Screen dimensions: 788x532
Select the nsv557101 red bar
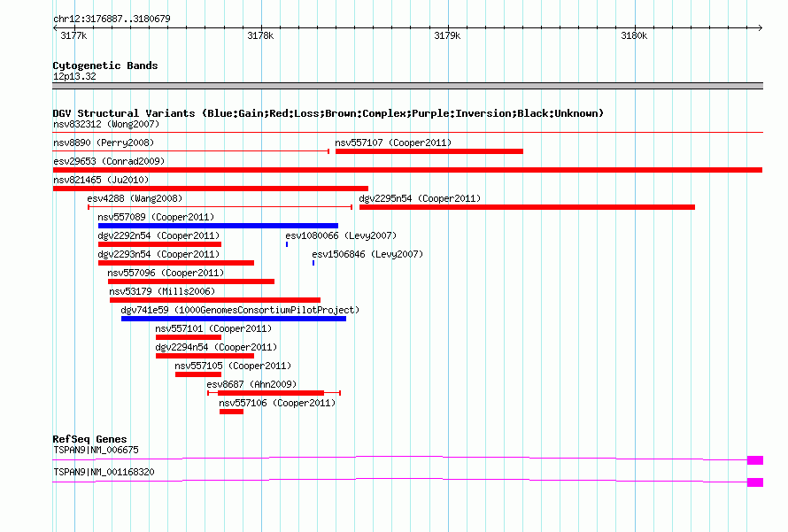click(x=189, y=337)
